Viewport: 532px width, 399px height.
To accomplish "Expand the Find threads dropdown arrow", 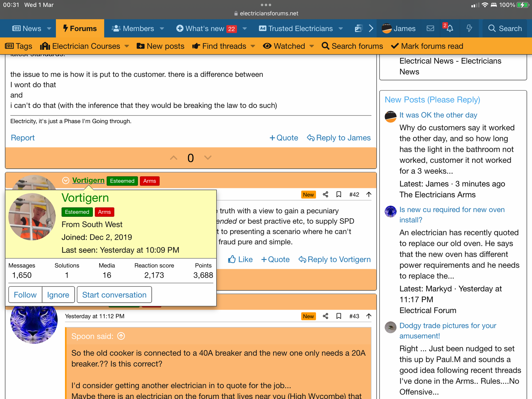I will (x=253, y=46).
